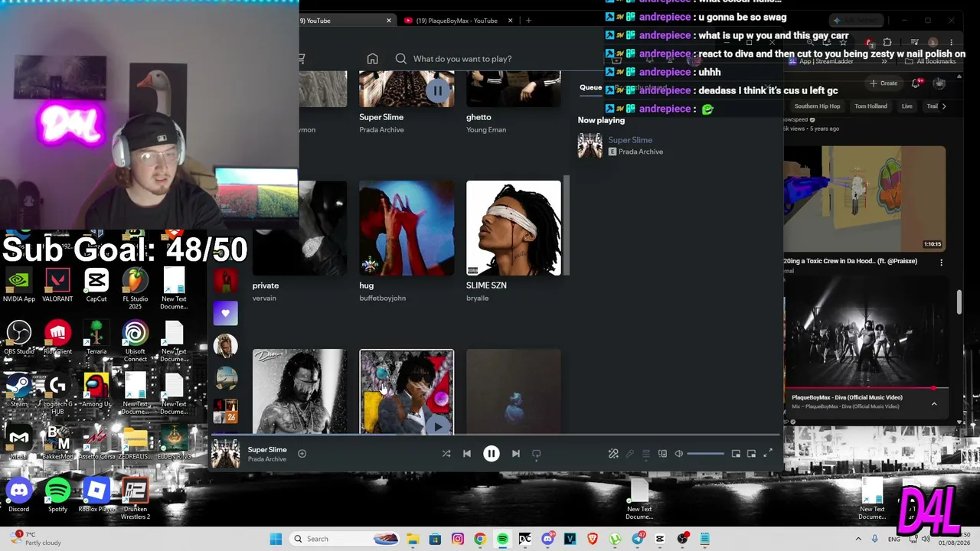Select the Southern Hip Hop filter chip
The height and width of the screenshot is (551, 980).
coord(817,106)
